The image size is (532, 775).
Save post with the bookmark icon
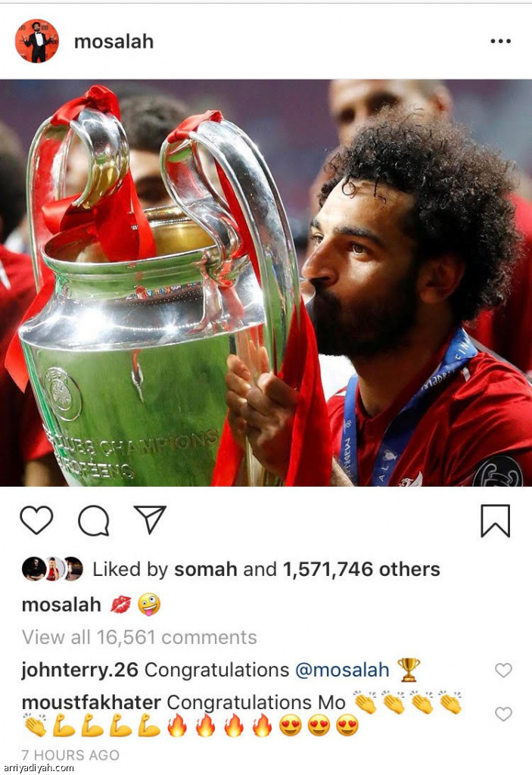coord(496,521)
